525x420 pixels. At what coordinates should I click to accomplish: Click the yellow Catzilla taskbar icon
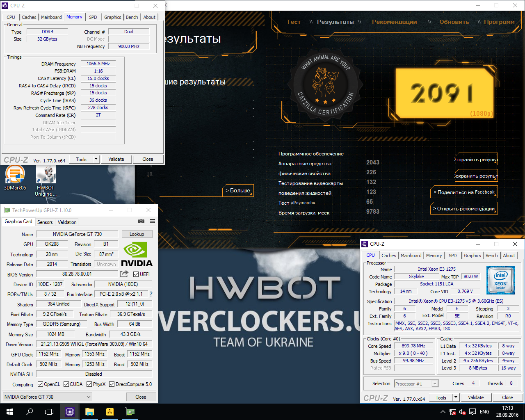tap(110, 412)
